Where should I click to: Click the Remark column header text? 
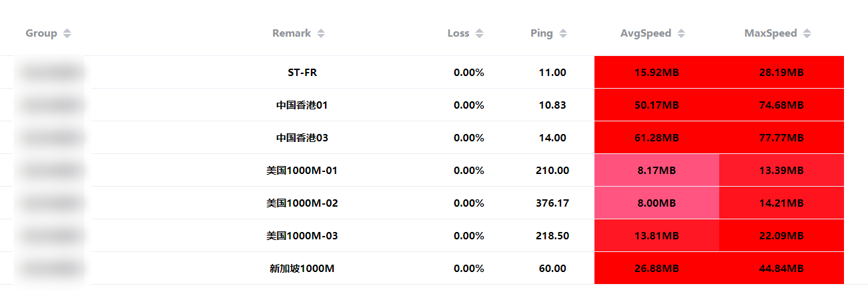pos(292,33)
